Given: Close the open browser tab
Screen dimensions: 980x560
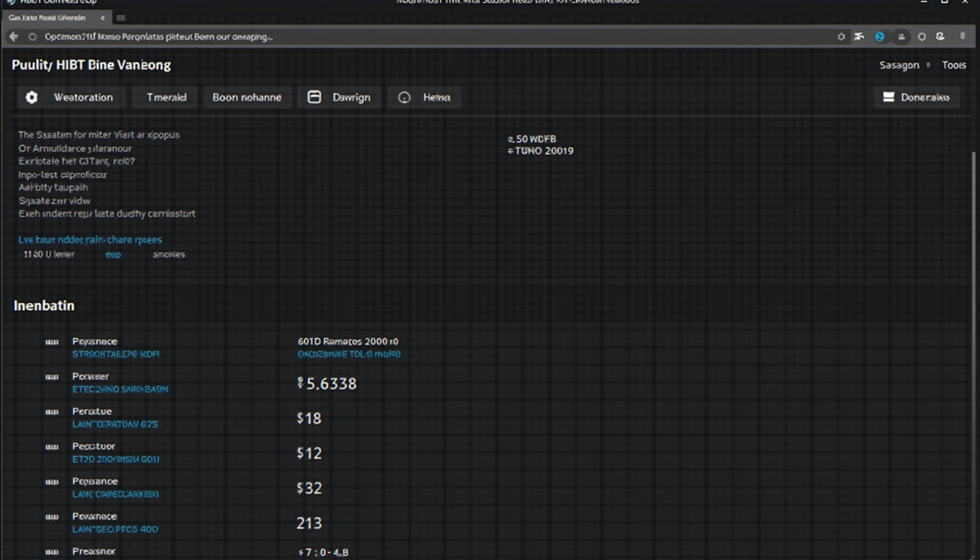Looking at the screenshot, I should 102,18.
